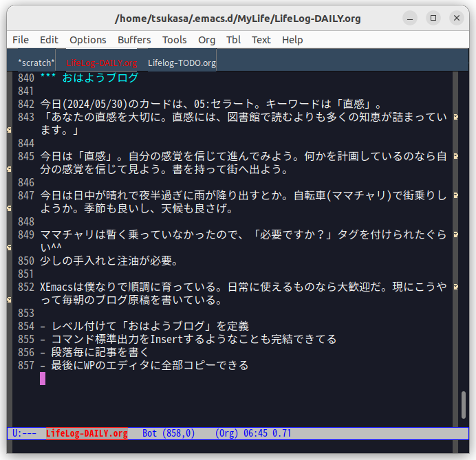Image resolution: width=476 pixels, height=460 pixels.
Task: Click the continuation text ます。」
Action: click(59, 130)
